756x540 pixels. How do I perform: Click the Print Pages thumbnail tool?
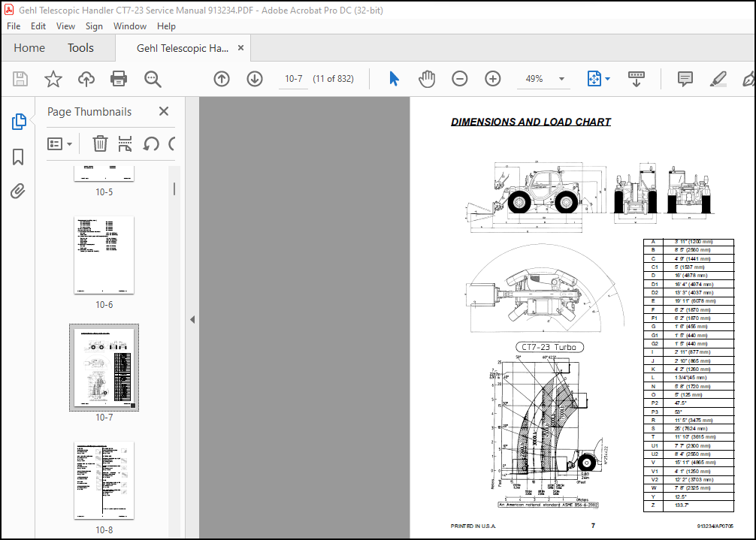pos(125,143)
